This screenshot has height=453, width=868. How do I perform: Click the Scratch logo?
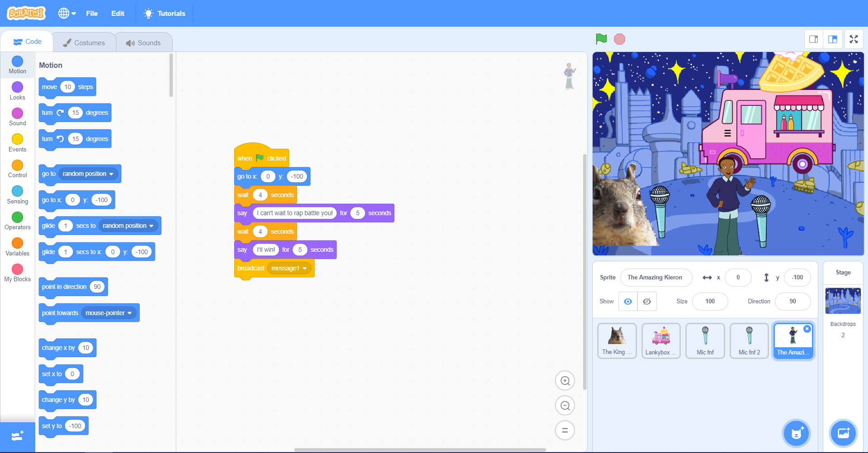tap(27, 14)
